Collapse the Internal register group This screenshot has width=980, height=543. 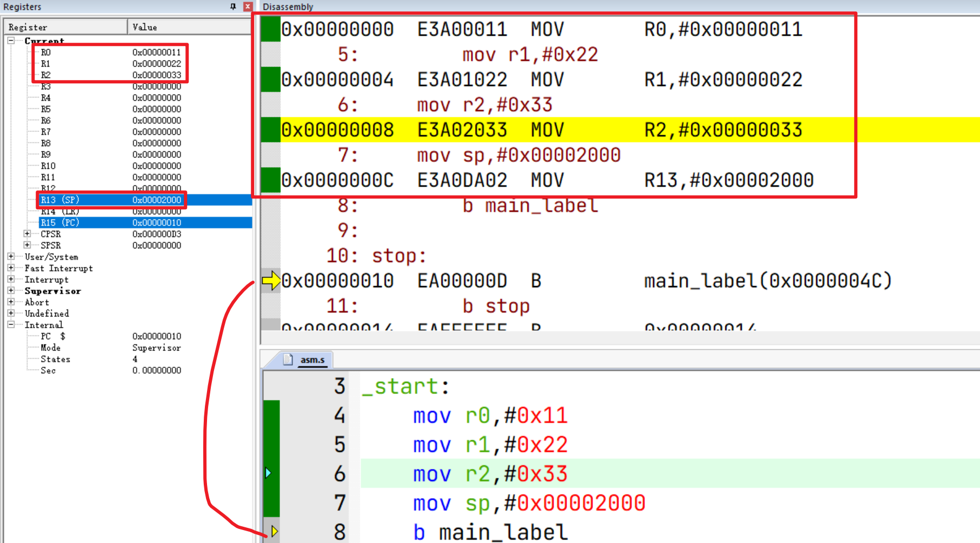tap(11, 325)
